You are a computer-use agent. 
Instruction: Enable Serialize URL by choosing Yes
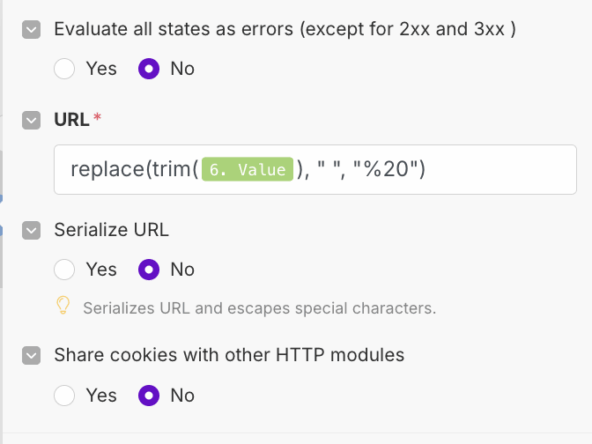pos(64,270)
